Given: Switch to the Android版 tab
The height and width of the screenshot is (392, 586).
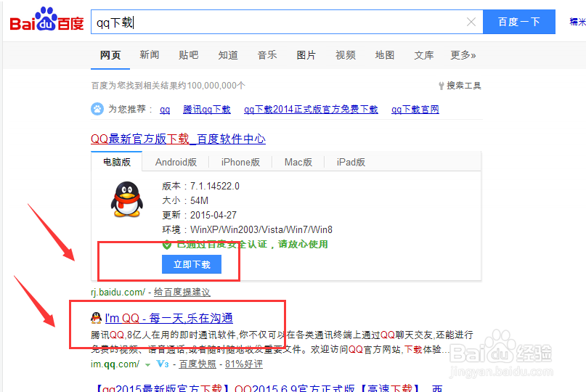Looking at the screenshot, I should coord(176,162).
